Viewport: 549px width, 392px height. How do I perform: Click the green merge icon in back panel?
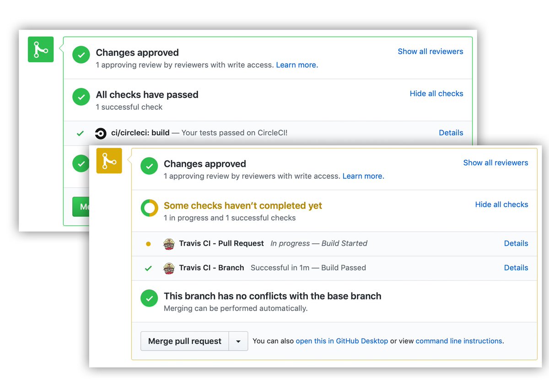[41, 49]
